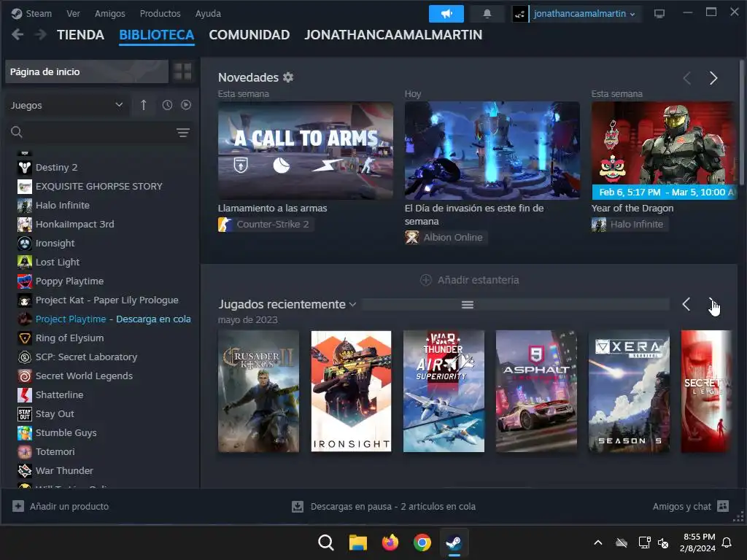Open the Xera Survival cover art
This screenshot has height=560, width=747.
[629, 392]
